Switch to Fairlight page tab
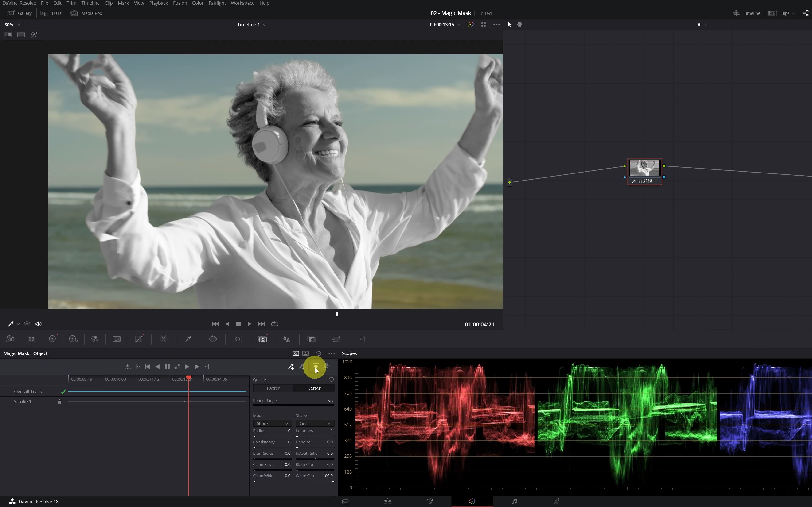The image size is (812, 507). point(514,502)
